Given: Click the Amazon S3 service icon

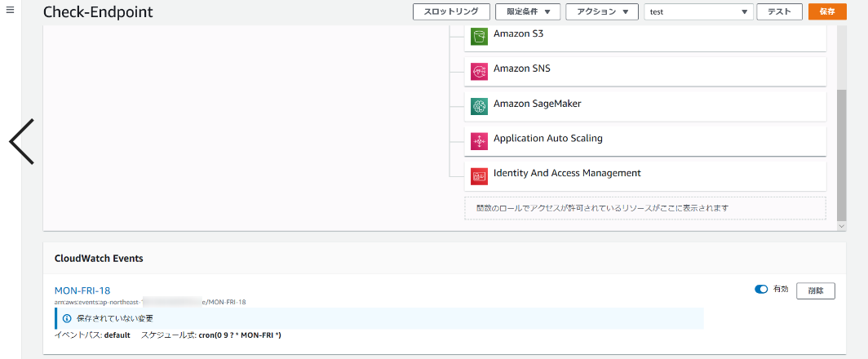Looking at the screenshot, I should click(479, 37).
